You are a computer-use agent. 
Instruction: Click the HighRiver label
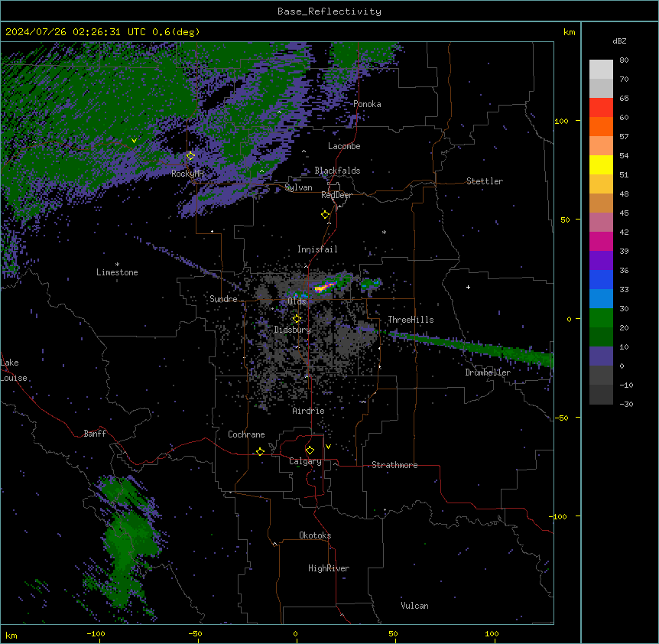tap(329, 568)
